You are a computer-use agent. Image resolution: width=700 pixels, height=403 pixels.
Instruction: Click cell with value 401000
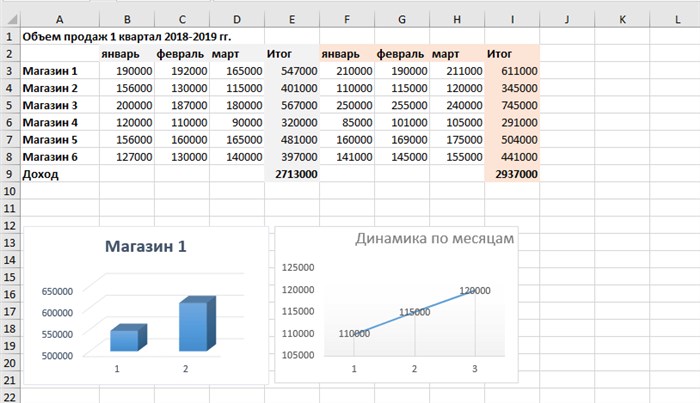click(x=292, y=88)
